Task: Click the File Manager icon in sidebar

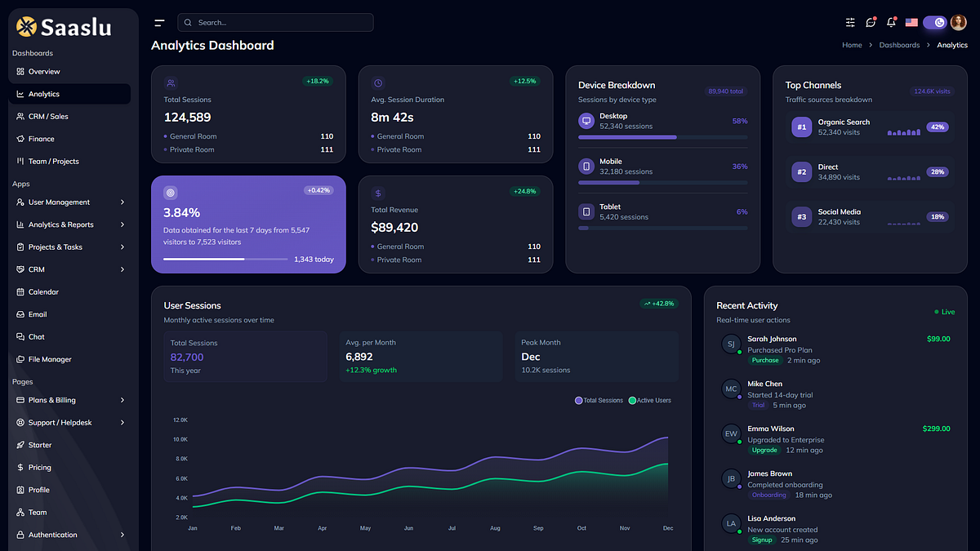Action: (20, 359)
